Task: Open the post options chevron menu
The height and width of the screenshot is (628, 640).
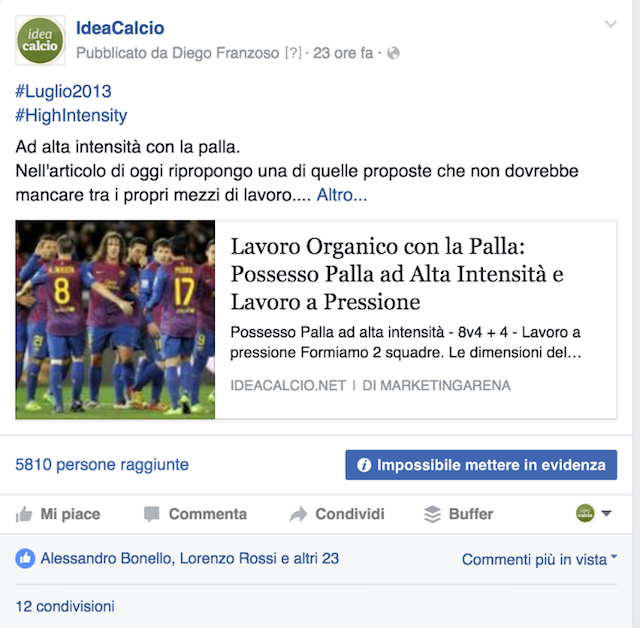Action: [611, 24]
